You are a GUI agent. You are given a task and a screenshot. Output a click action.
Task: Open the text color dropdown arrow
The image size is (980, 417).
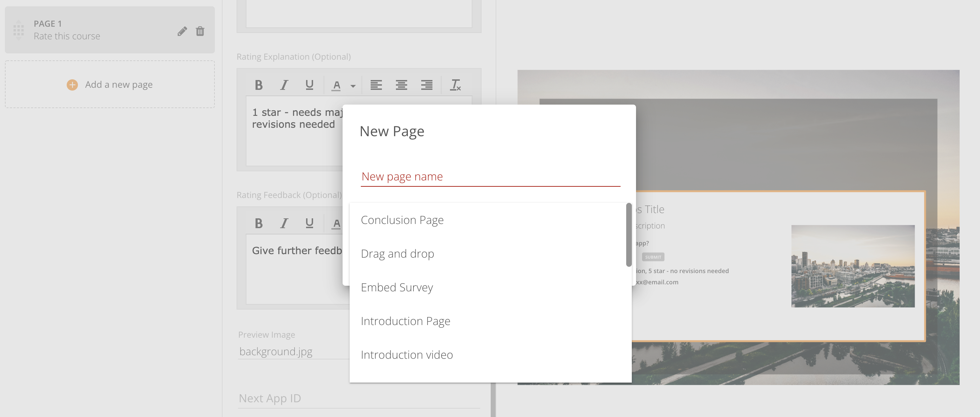353,86
